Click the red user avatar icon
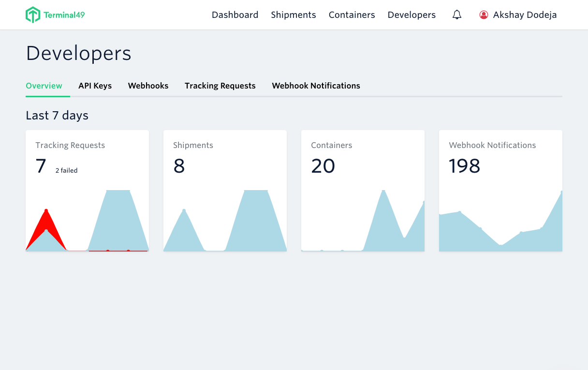This screenshot has width=588, height=370. coord(484,15)
